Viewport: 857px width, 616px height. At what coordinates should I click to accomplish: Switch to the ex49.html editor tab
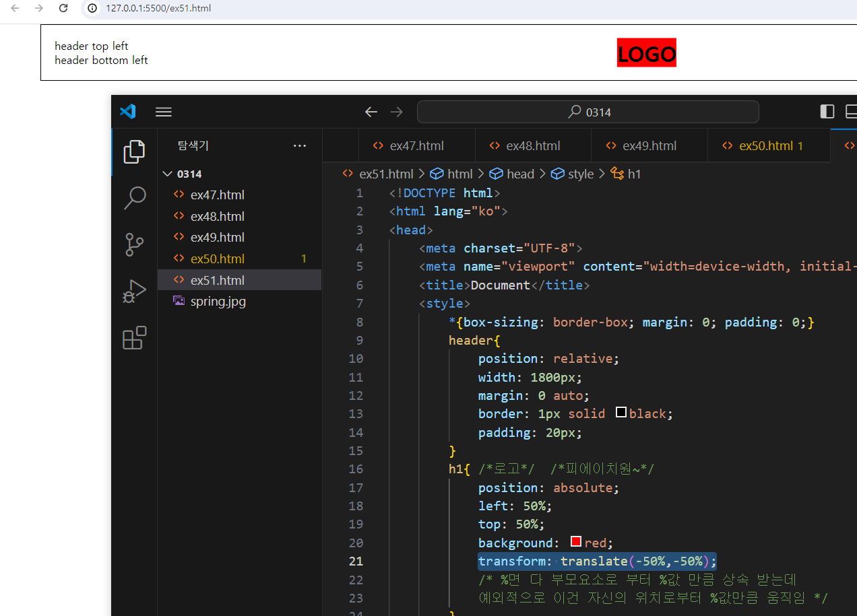click(x=649, y=146)
